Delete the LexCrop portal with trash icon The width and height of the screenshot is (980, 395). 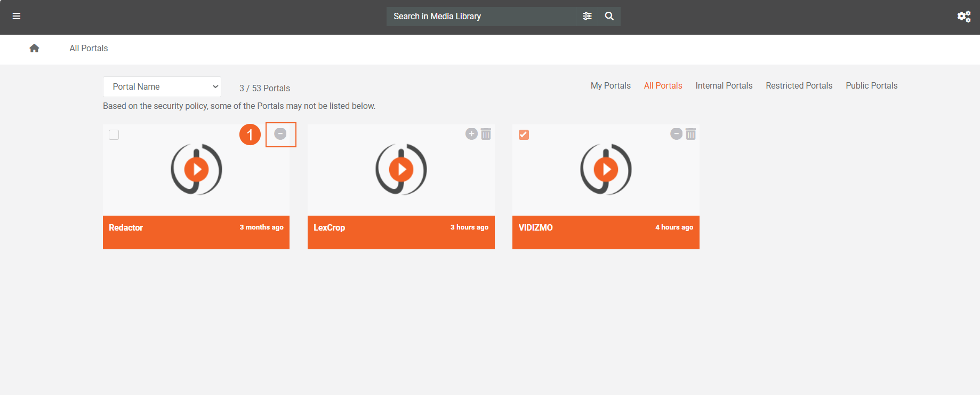pyautogui.click(x=486, y=134)
